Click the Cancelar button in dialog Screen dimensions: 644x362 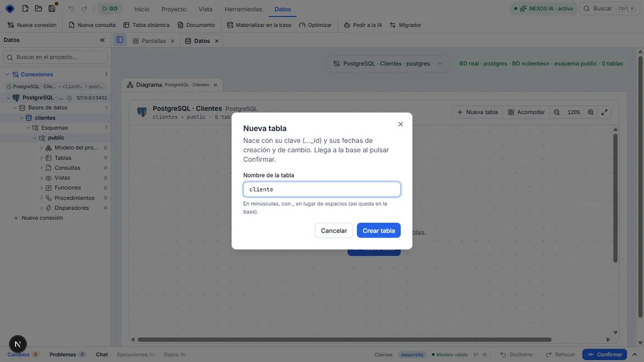click(334, 231)
